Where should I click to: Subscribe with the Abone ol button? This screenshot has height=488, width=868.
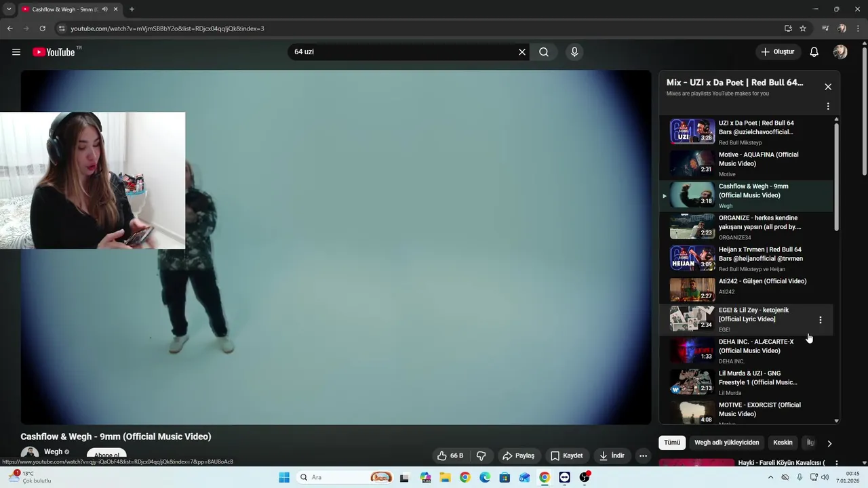106,456
